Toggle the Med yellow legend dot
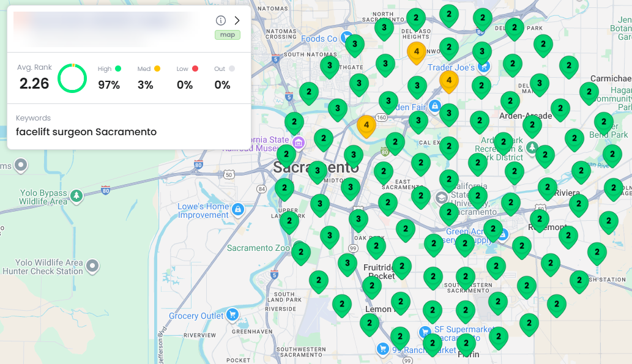 pos(157,69)
